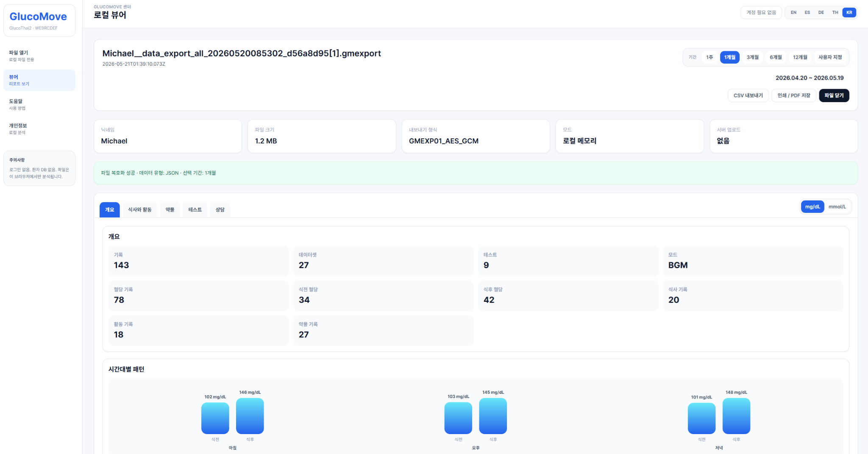Click the 103 mg/dL afternoon pre-meal bar
This screenshot has width=868, height=454.
[x=458, y=418]
